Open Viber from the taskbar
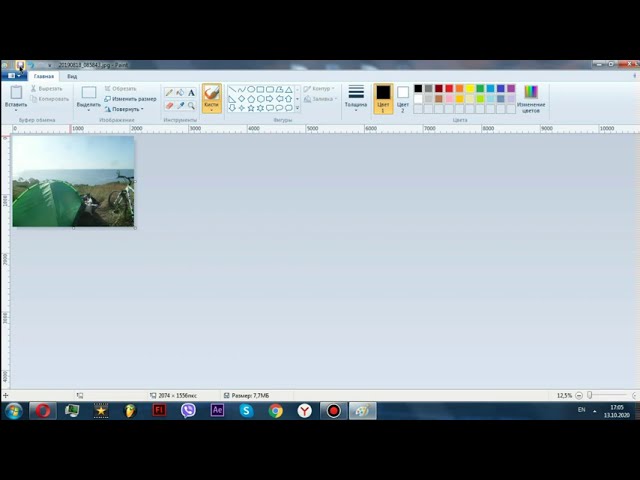Image resolution: width=640 pixels, height=480 pixels. pyautogui.click(x=188, y=410)
